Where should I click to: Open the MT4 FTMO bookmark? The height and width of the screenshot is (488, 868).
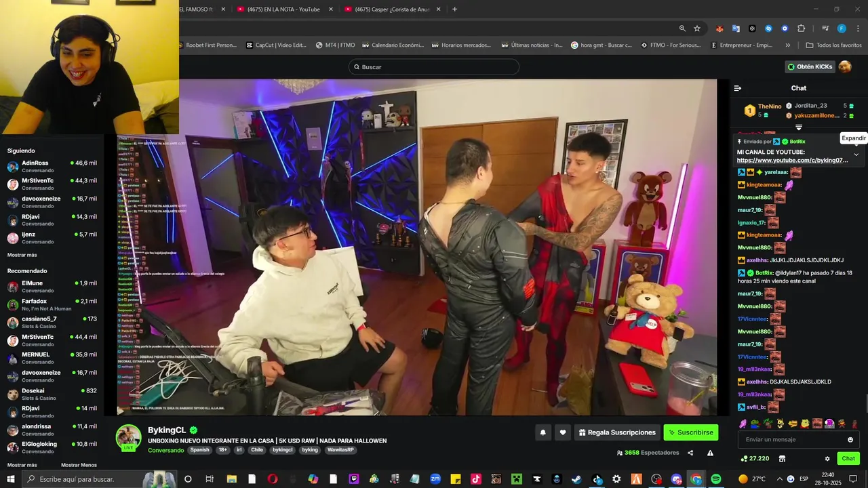pos(335,45)
